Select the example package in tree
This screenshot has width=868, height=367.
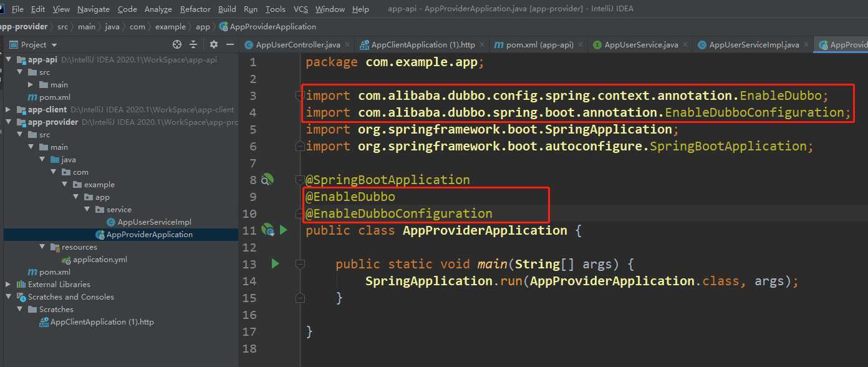point(99,184)
